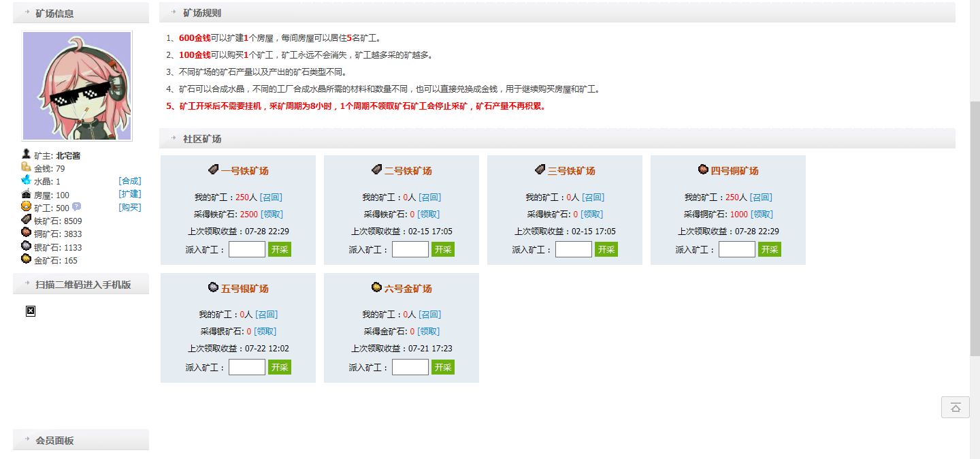Click the gold coins icon beside 金钱

point(26,167)
